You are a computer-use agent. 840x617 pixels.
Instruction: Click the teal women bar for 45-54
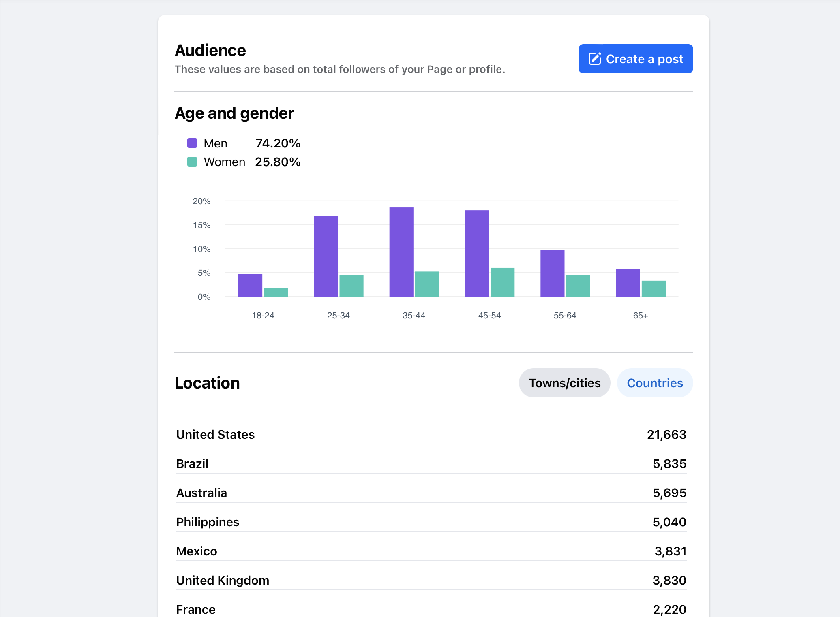coord(502,282)
